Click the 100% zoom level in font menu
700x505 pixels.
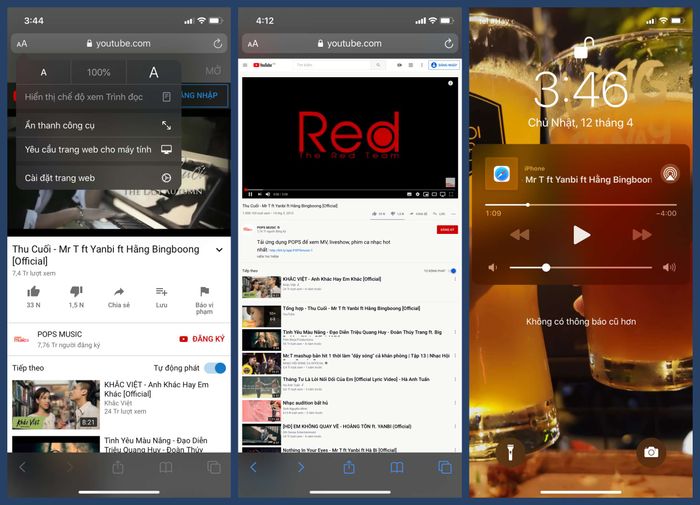(98, 72)
